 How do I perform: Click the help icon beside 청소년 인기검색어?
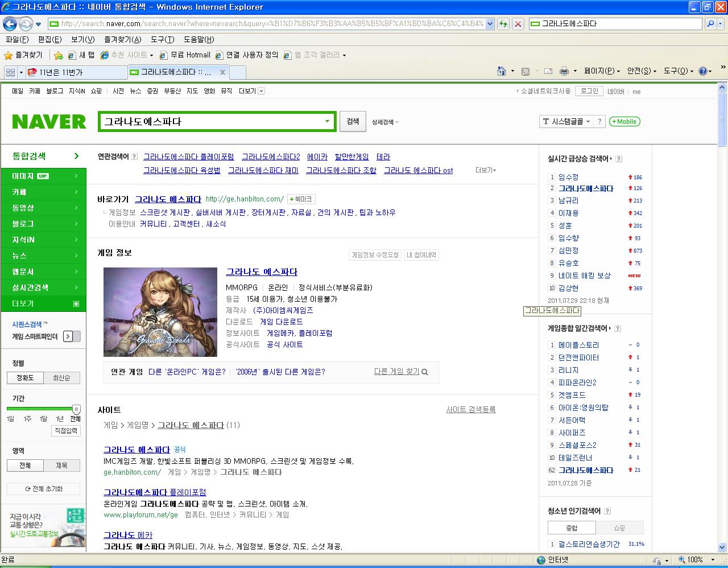pos(607,511)
